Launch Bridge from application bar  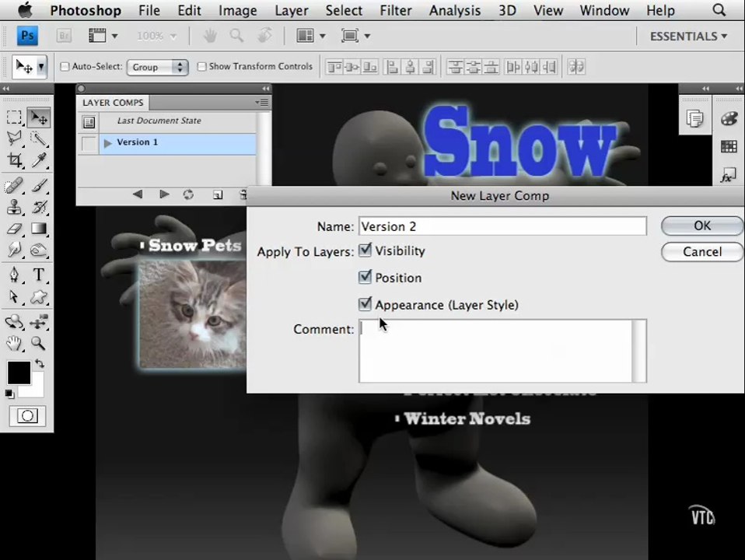tap(64, 36)
